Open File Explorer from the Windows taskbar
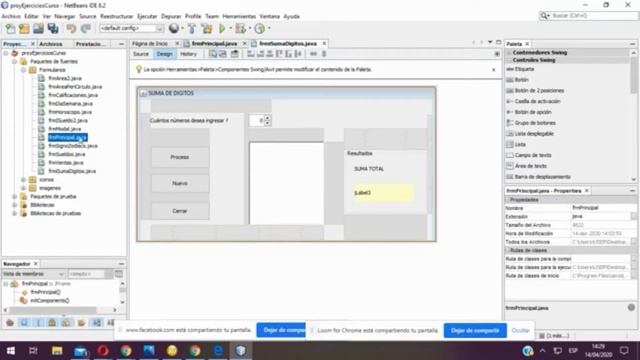640x360 pixels. pos(57,351)
